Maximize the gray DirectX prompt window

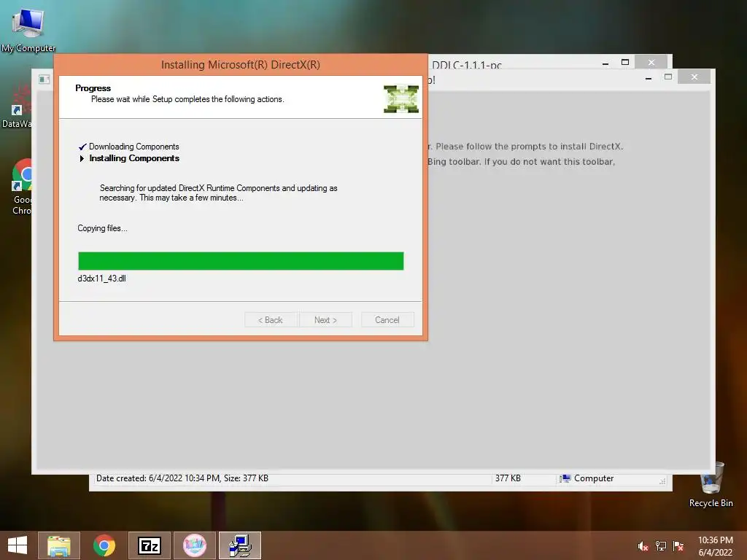(x=668, y=77)
